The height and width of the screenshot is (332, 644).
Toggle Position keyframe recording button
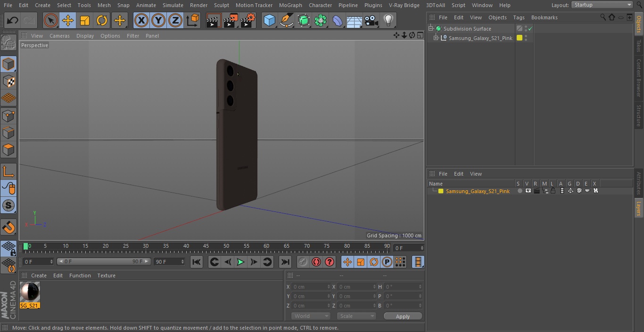347,262
